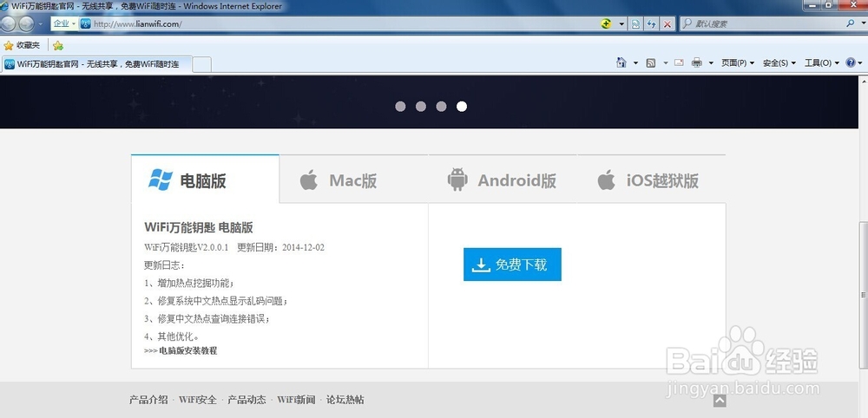Click the search magnifier button

point(851,23)
